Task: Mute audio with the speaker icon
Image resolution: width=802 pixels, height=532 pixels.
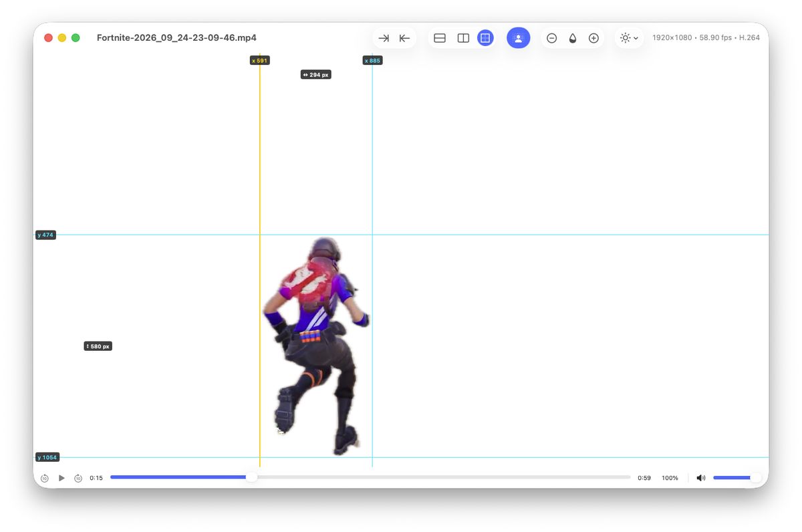Action: 700,478
